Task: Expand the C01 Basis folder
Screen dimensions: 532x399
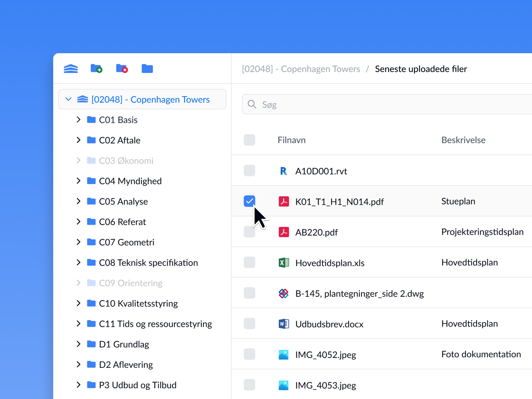Action: [x=78, y=120]
